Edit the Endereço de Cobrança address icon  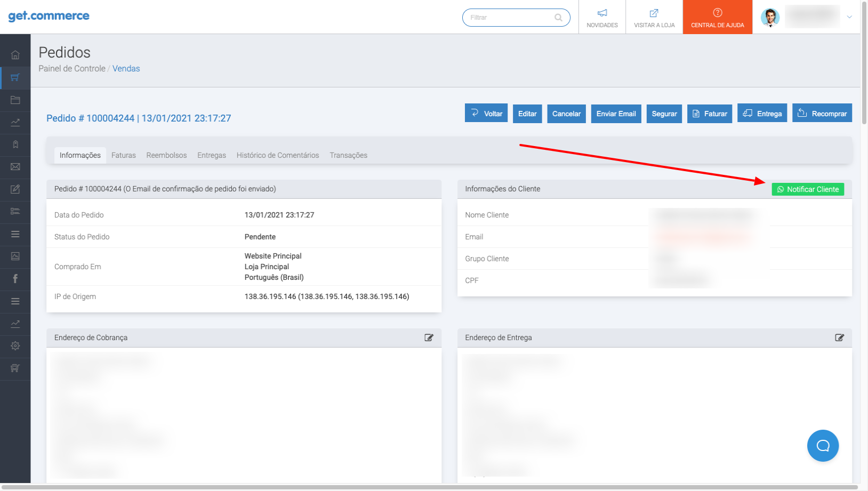tap(429, 337)
